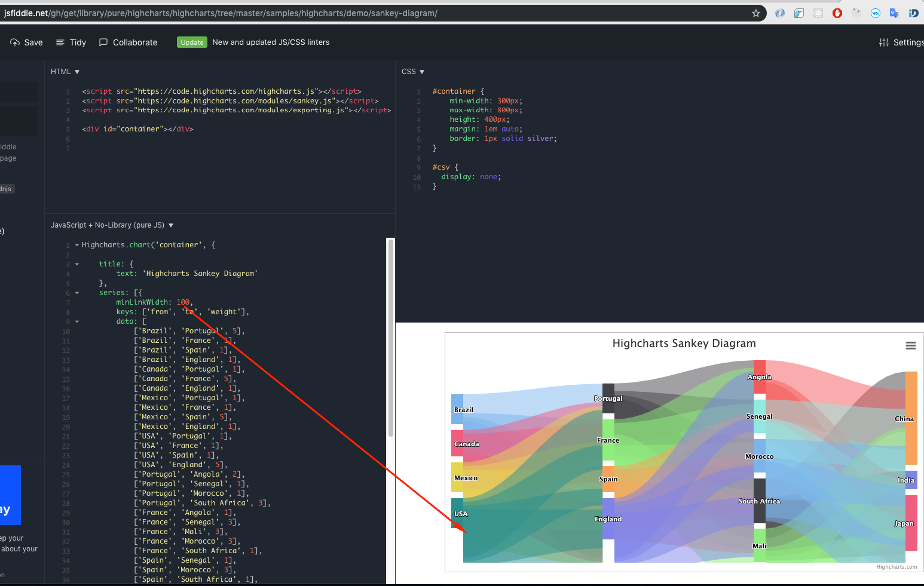Collapse the Highcharts.chart fold arrow on line 1

point(77,244)
